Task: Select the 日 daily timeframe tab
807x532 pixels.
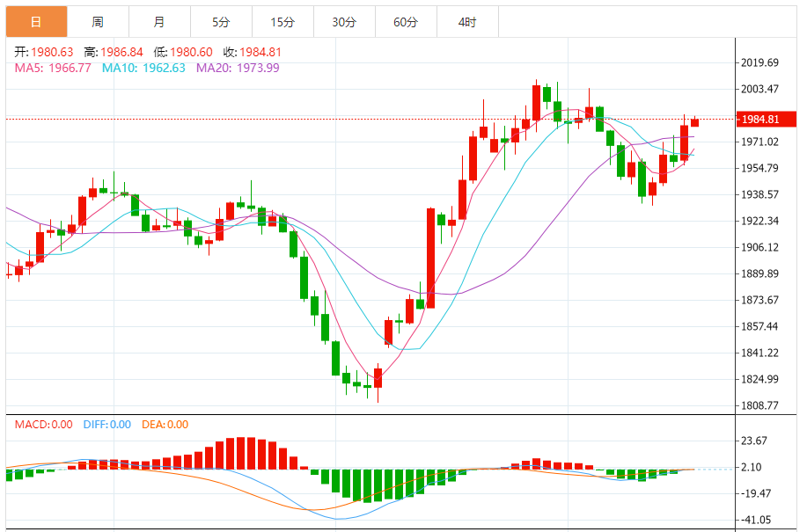Action: coord(36,22)
